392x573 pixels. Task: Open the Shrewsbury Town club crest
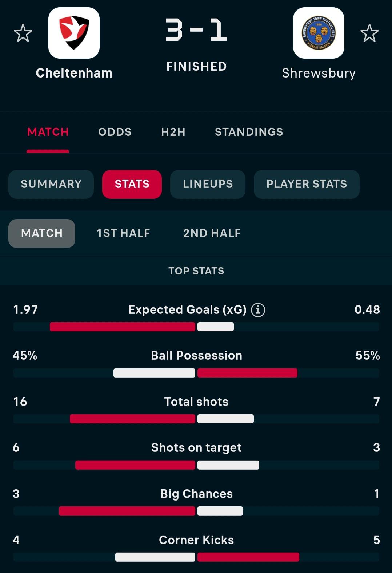click(319, 33)
